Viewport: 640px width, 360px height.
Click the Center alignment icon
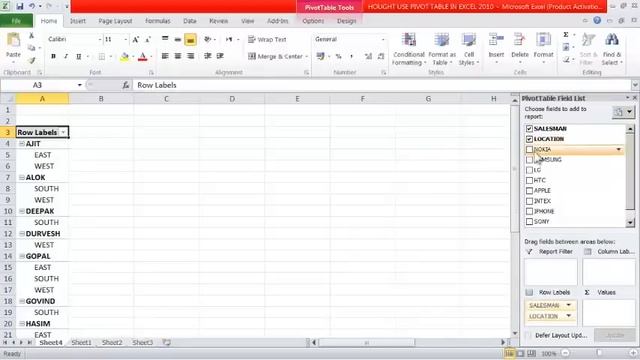[x=178, y=56]
